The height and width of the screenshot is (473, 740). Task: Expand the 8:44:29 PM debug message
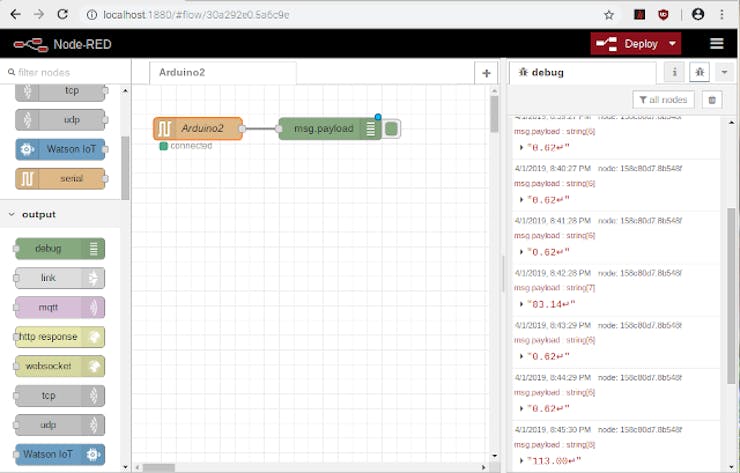coord(521,408)
